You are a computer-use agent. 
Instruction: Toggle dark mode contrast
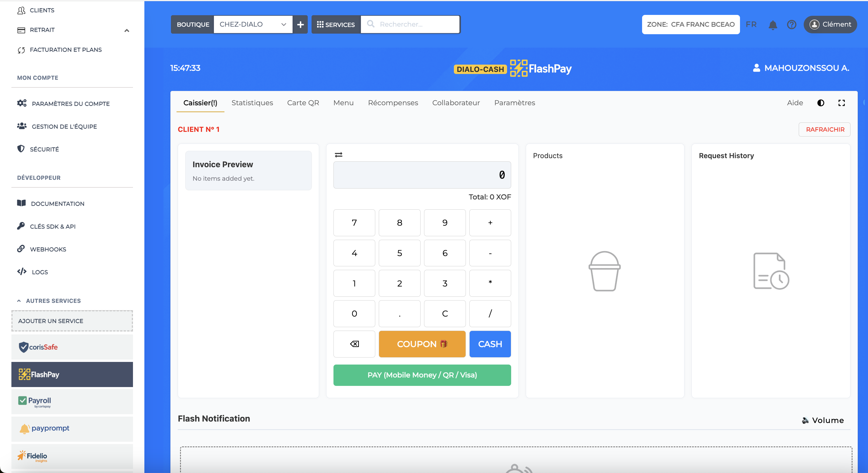coord(820,103)
